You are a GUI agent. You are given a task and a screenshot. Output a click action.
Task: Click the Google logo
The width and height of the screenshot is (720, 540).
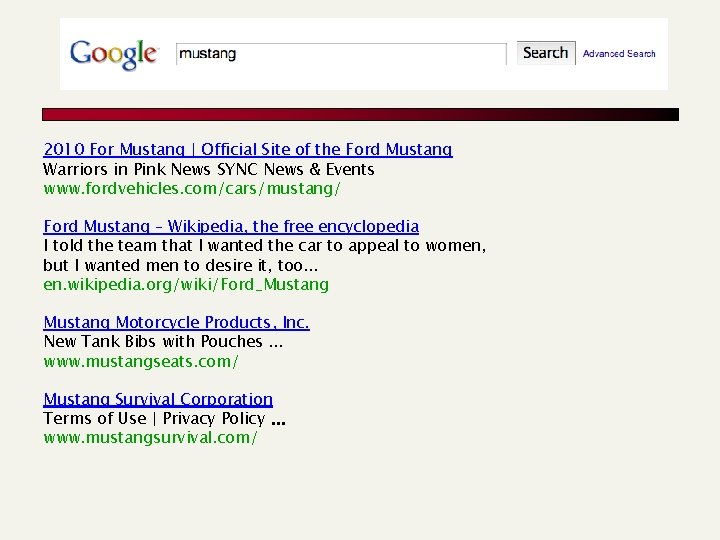(114, 55)
